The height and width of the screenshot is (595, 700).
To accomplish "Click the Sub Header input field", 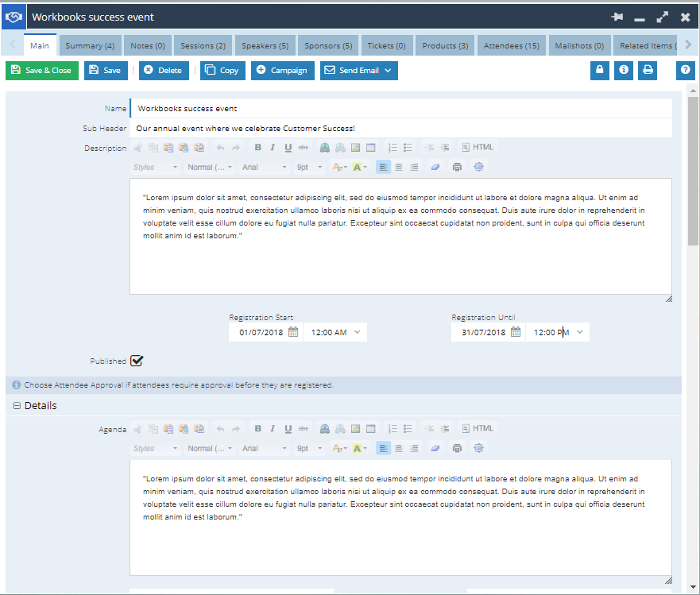I will pos(401,128).
